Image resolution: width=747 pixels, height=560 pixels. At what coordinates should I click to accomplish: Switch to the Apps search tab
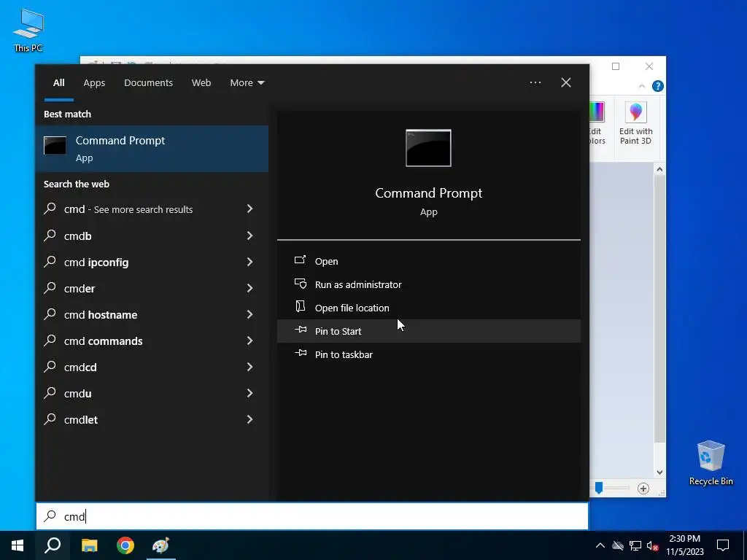(x=94, y=83)
